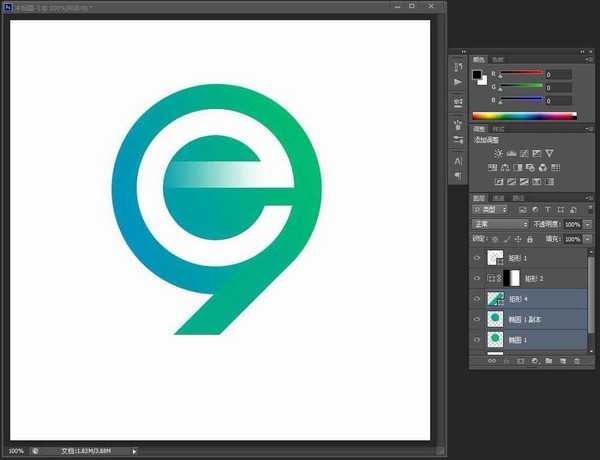Select the 图层 layers tab
The image size is (600, 460).
tap(479, 198)
